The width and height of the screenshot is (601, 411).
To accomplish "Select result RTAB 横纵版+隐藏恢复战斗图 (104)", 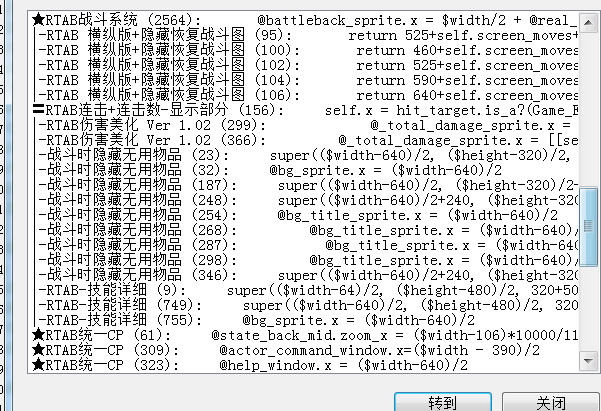I will (x=304, y=80).
